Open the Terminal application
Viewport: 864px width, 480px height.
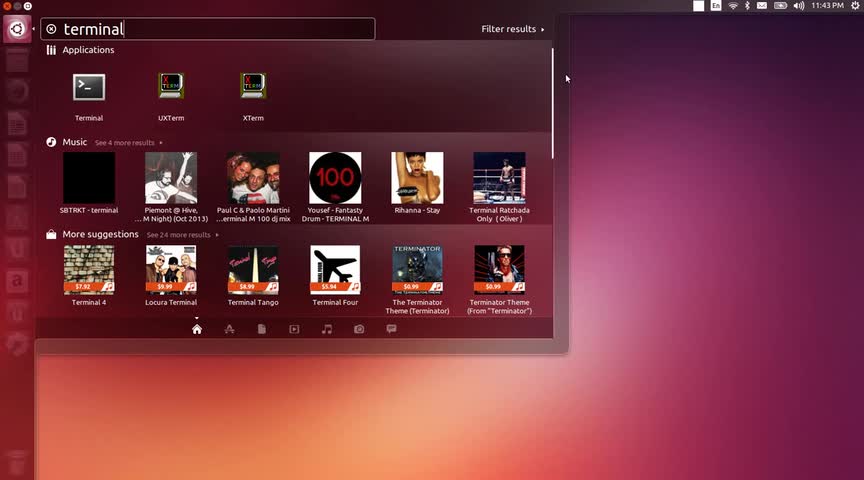(89, 88)
